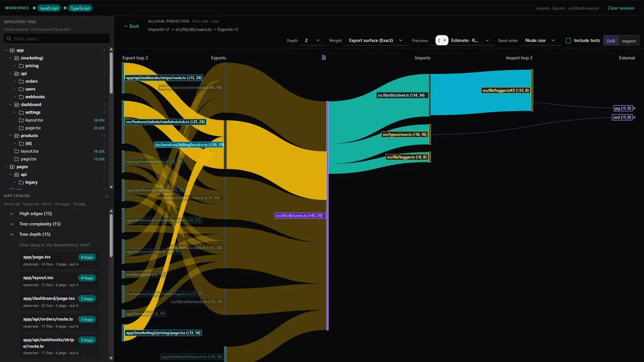Click the products folder icon
Viewport: 644px width, 362px height.
pyautogui.click(x=17, y=136)
